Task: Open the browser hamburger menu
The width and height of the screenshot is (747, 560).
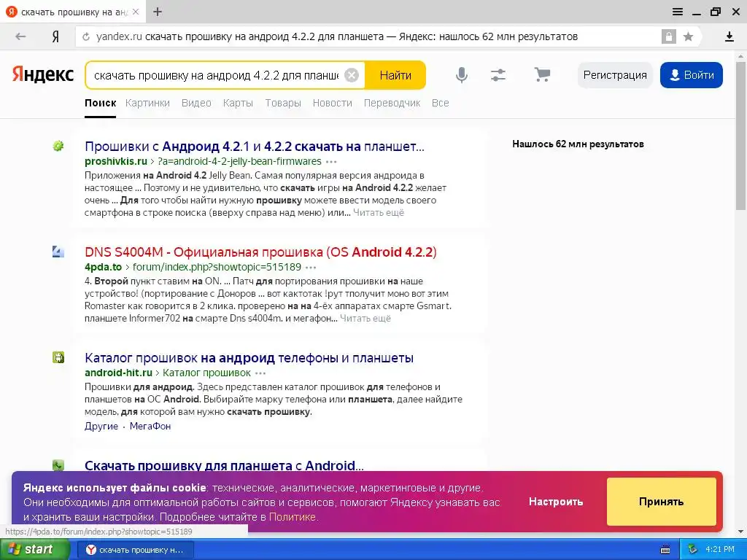Action: tap(678, 12)
